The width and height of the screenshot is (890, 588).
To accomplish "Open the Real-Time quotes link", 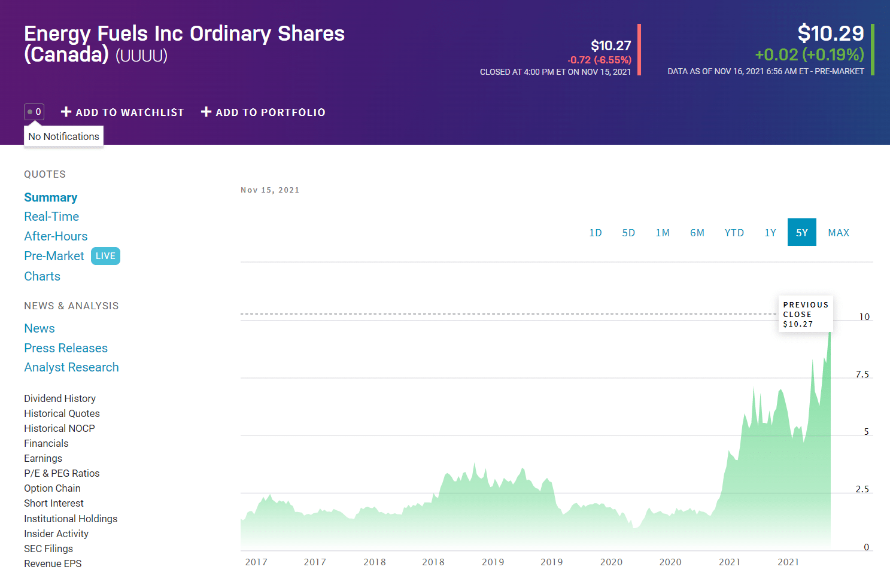I will [51, 217].
